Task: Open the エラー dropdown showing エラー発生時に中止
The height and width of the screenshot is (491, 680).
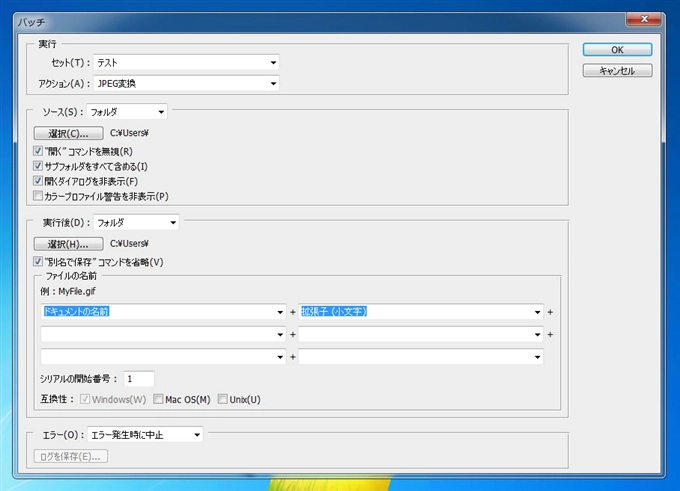Action: pos(145,435)
